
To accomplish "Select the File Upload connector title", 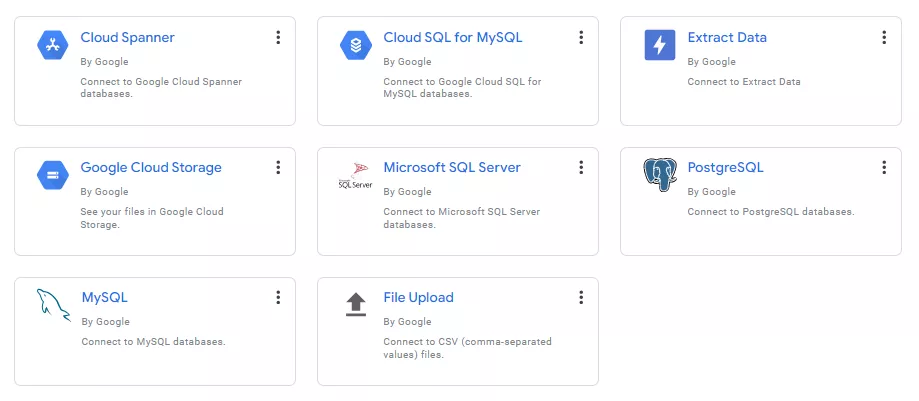I will coord(418,297).
